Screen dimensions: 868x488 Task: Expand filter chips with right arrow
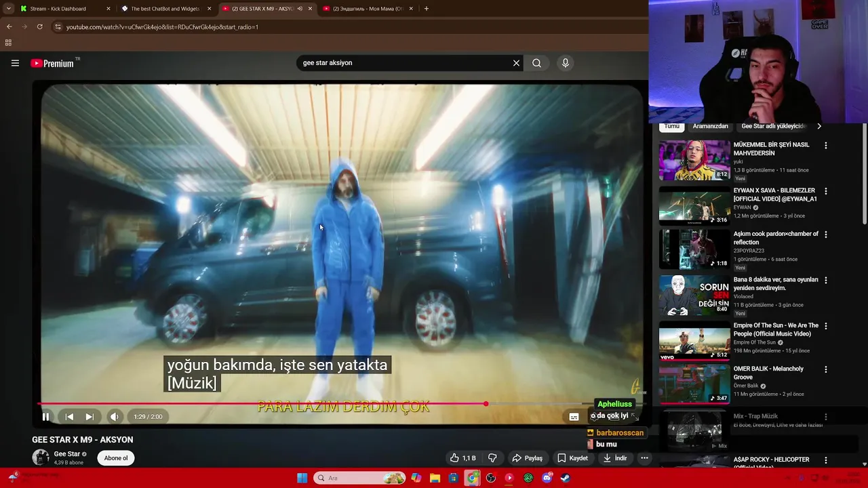tap(819, 126)
